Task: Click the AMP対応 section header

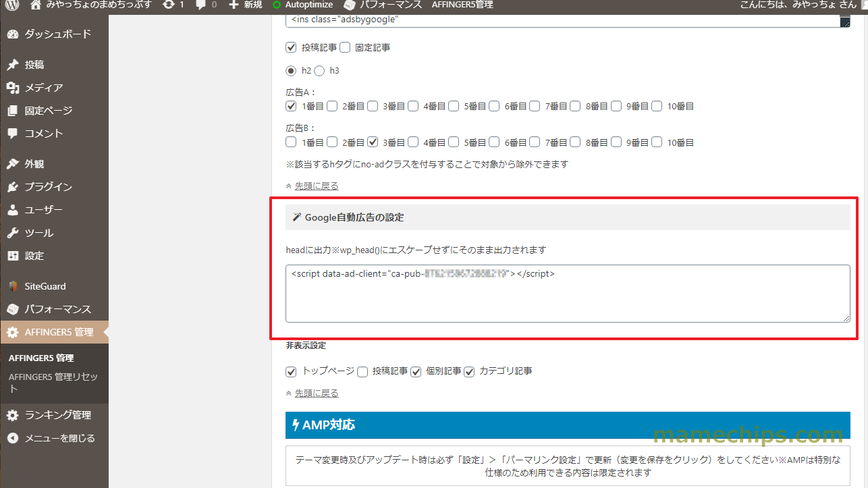Action: pos(568,425)
